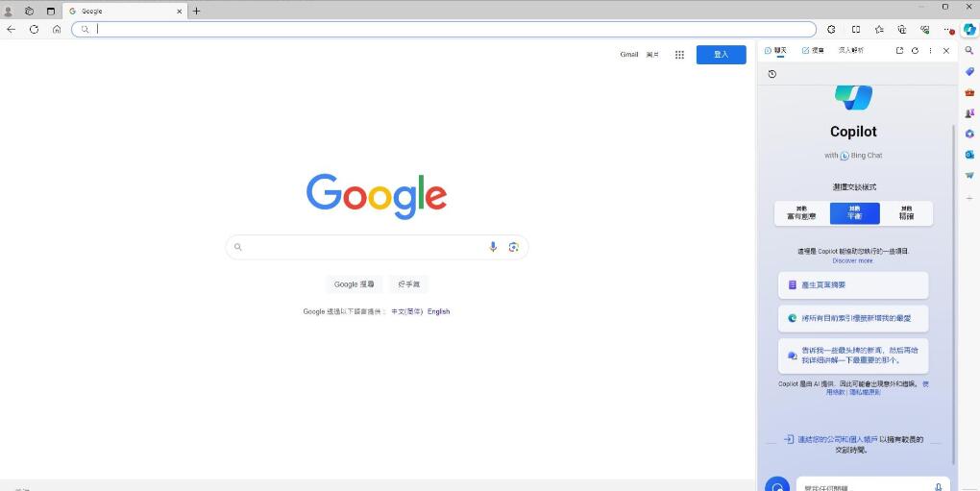The width and height of the screenshot is (980, 491).
Task: Open the favorites star icon
Action: click(x=879, y=30)
